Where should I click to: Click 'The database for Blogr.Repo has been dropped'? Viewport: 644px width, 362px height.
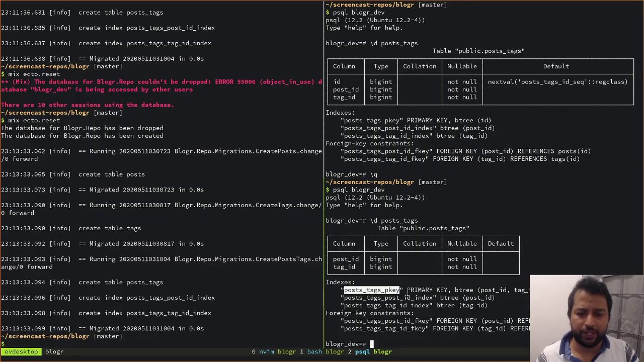(x=82, y=128)
